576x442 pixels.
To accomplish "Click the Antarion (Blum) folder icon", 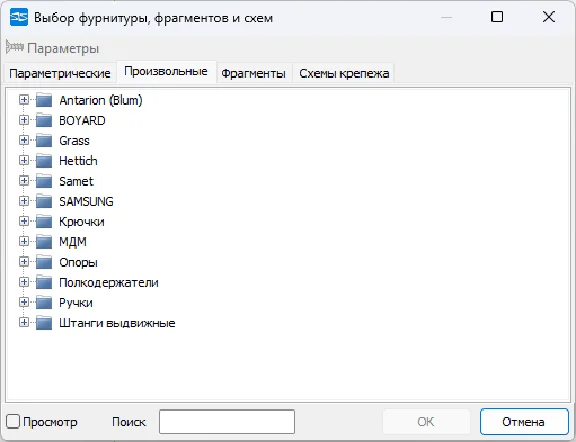I will tap(44, 100).
